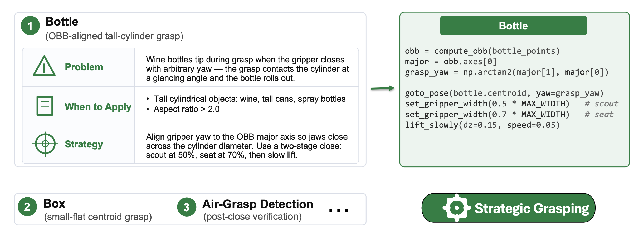Click the green Bottle header button
644x236 pixels.
tap(513, 26)
